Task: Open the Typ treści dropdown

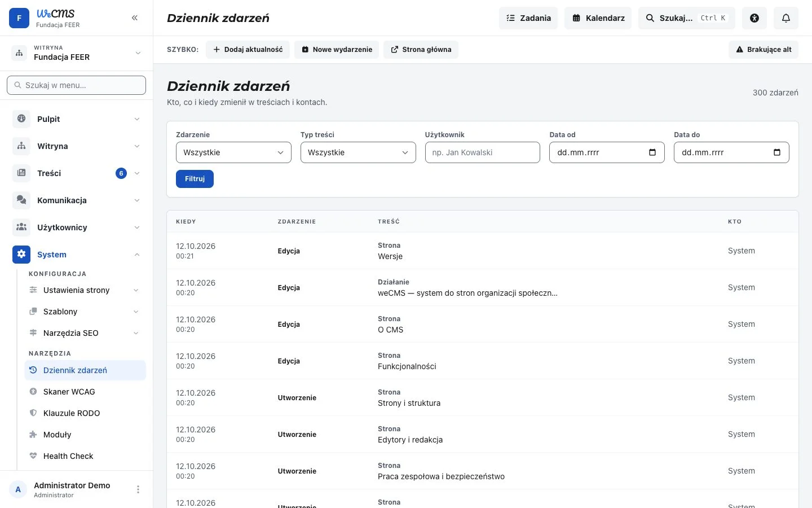Action: click(x=358, y=152)
